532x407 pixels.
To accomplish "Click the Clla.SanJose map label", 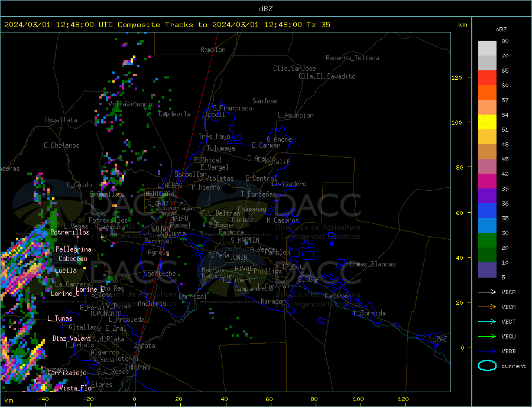I will pyautogui.click(x=294, y=69).
